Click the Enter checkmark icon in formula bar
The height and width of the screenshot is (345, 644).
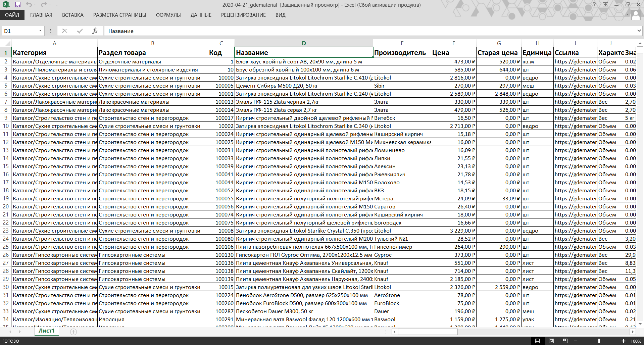pos(80,31)
